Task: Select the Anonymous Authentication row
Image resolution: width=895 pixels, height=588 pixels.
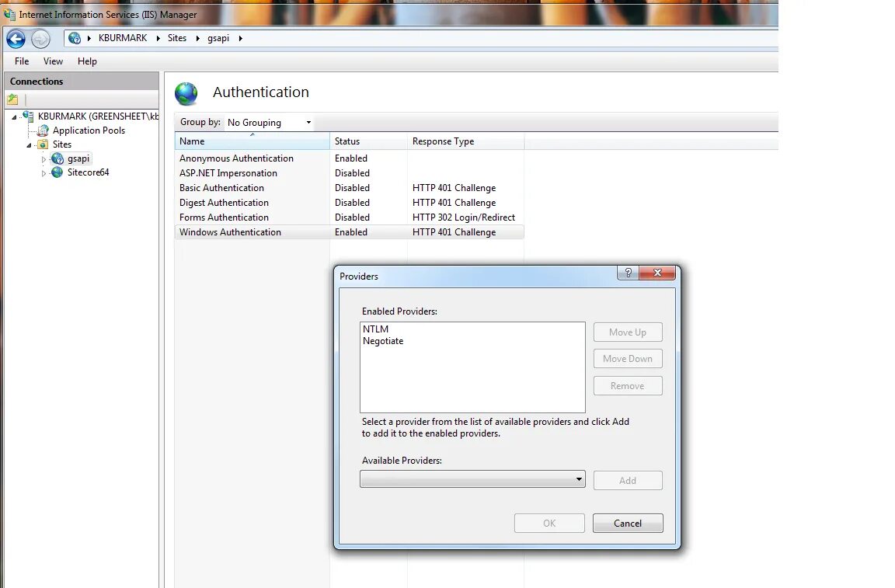Action: [x=349, y=158]
